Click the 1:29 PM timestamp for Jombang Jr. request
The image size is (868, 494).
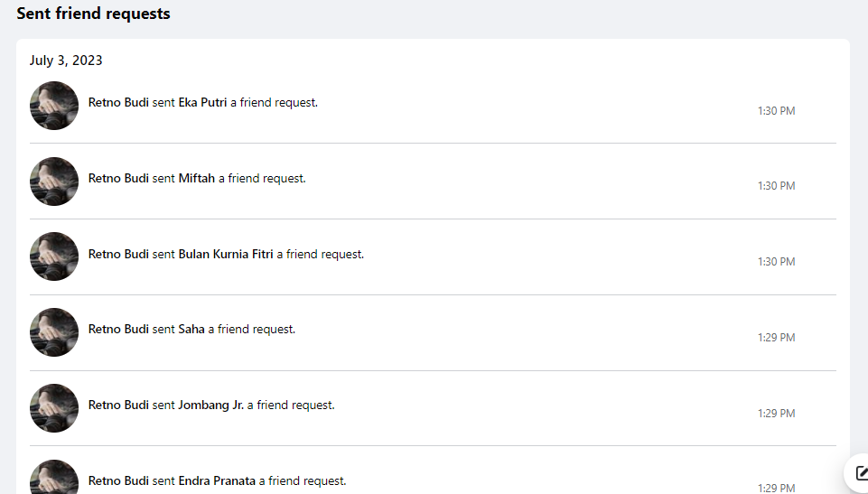pyautogui.click(x=776, y=414)
